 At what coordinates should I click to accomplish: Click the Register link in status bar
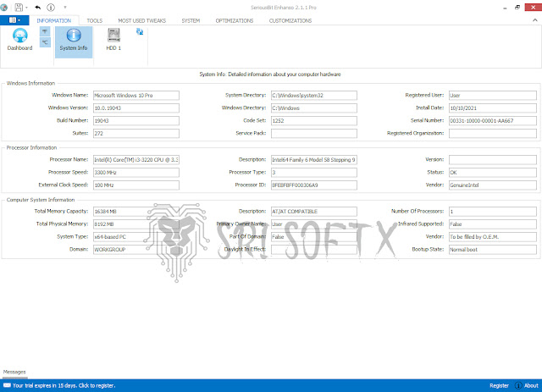499,385
